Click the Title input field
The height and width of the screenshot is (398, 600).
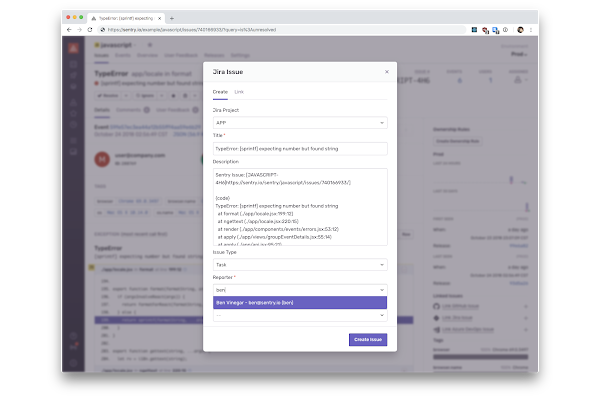[300, 149]
